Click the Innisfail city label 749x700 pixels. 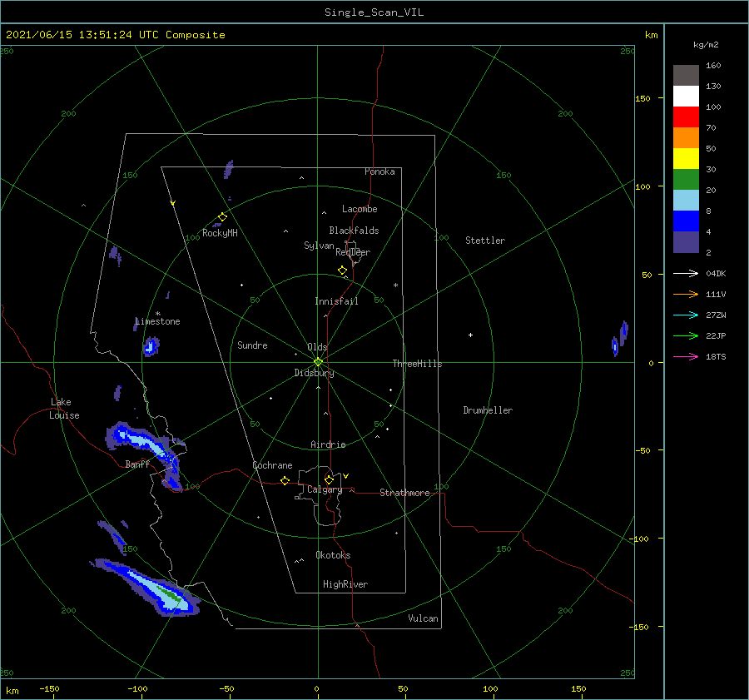click(x=336, y=301)
